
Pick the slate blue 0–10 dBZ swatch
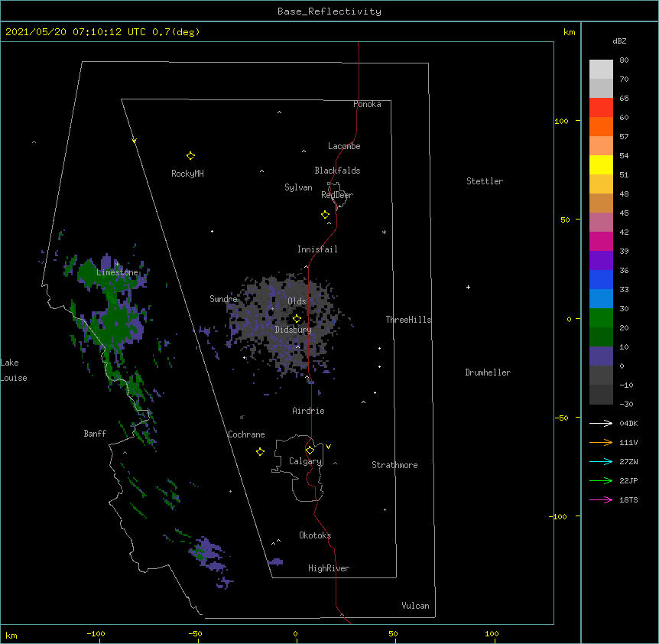(601, 356)
